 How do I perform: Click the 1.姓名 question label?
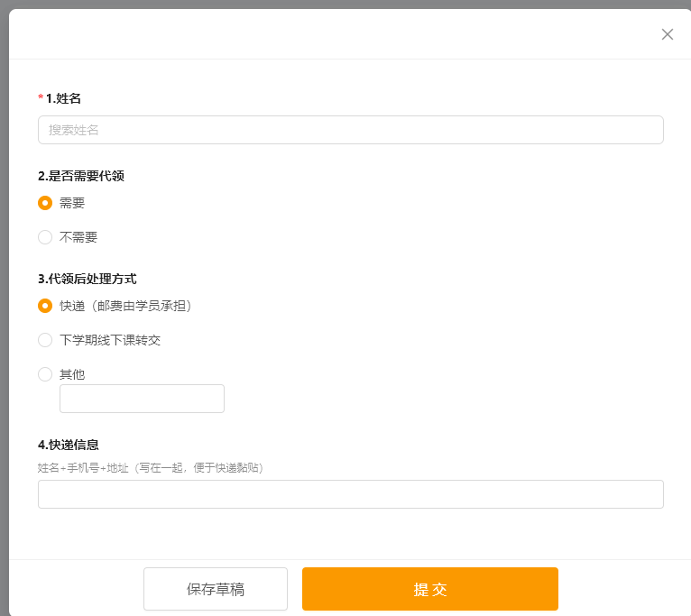click(x=63, y=98)
